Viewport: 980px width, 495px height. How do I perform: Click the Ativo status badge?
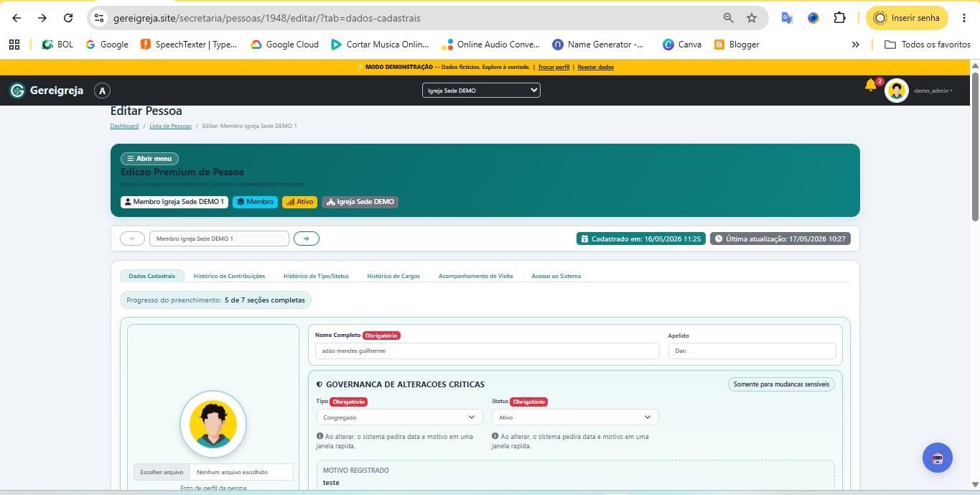299,202
